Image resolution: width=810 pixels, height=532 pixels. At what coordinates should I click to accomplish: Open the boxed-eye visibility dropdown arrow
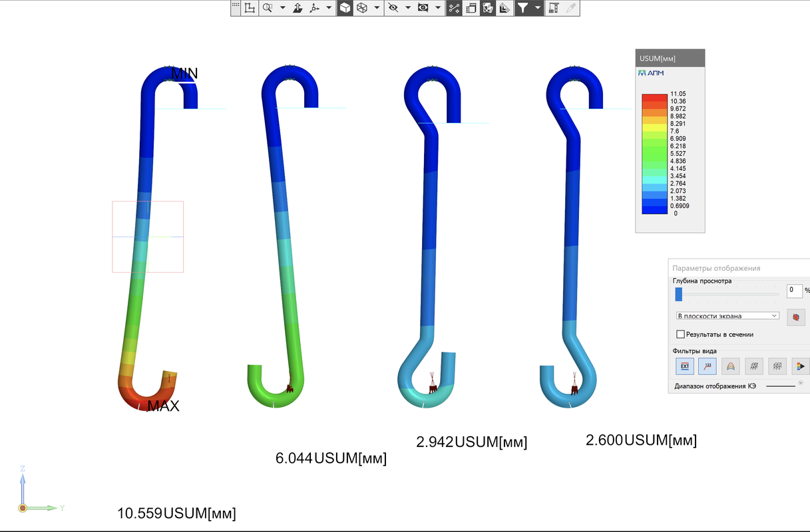(437, 8)
